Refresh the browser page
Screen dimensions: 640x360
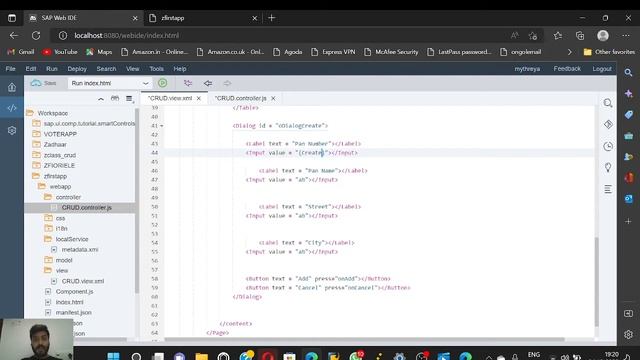(x=36, y=36)
